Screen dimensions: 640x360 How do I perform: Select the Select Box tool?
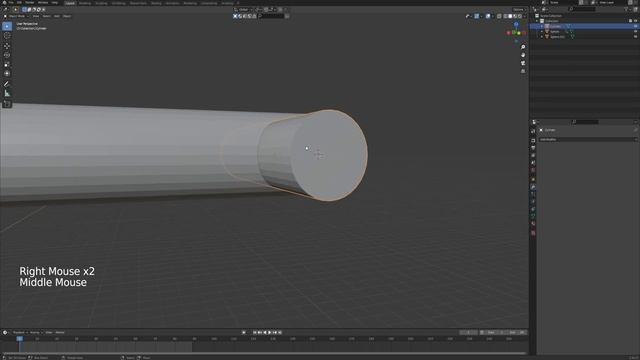pos(7,26)
